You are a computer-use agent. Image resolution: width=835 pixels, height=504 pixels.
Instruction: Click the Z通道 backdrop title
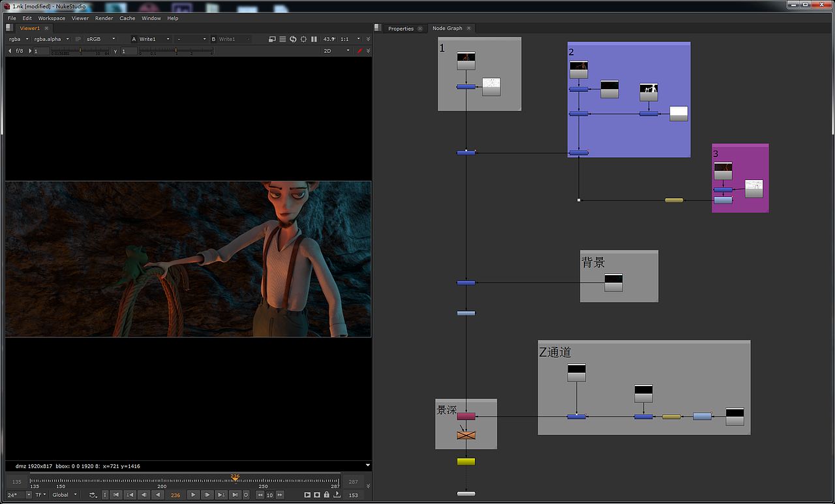pyautogui.click(x=555, y=352)
